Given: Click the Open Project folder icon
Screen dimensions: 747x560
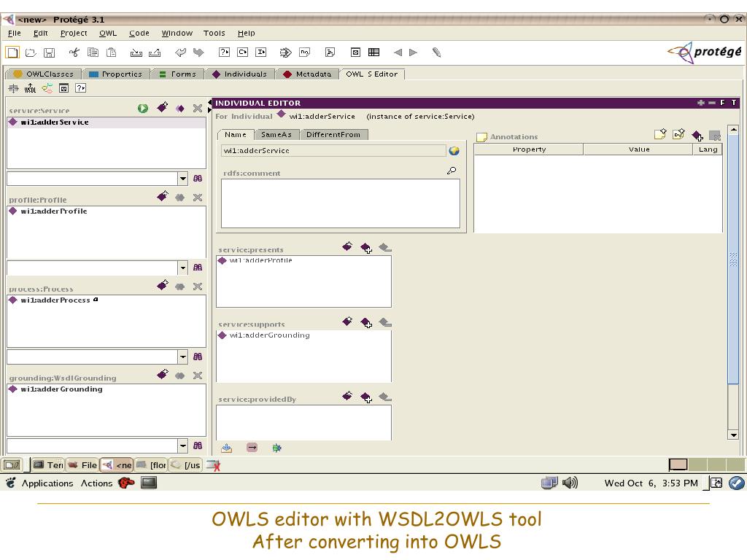Looking at the screenshot, I should pos(31,52).
